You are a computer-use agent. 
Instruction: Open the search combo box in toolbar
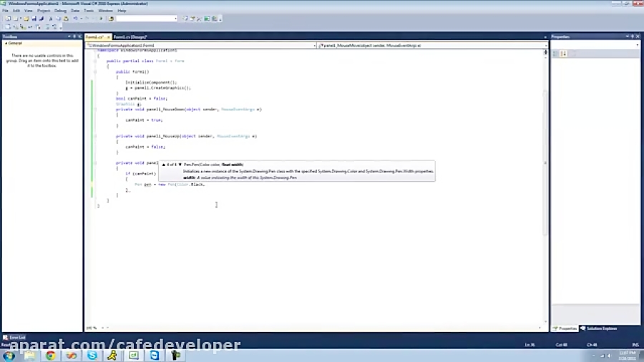pos(146,19)
